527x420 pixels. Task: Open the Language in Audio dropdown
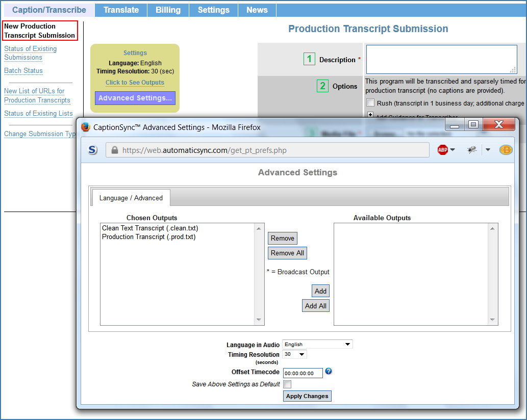coord(317,345)
